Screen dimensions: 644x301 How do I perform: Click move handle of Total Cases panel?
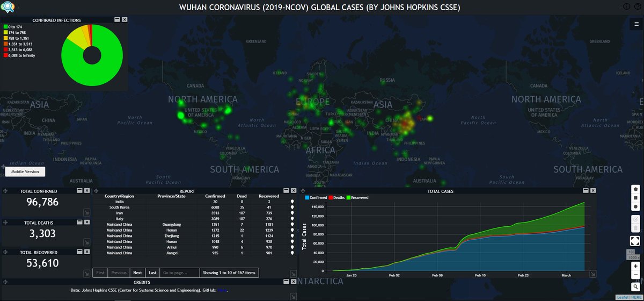(x=303, y=191)
